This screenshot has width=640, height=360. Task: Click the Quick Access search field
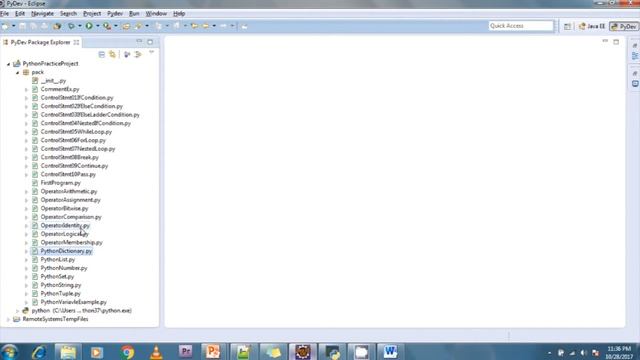(x=521, y=26)
